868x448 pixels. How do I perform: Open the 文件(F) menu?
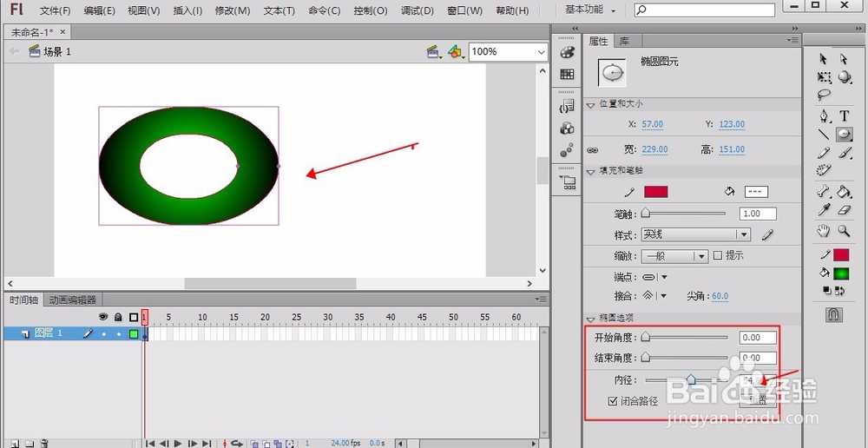click(56, 10)
